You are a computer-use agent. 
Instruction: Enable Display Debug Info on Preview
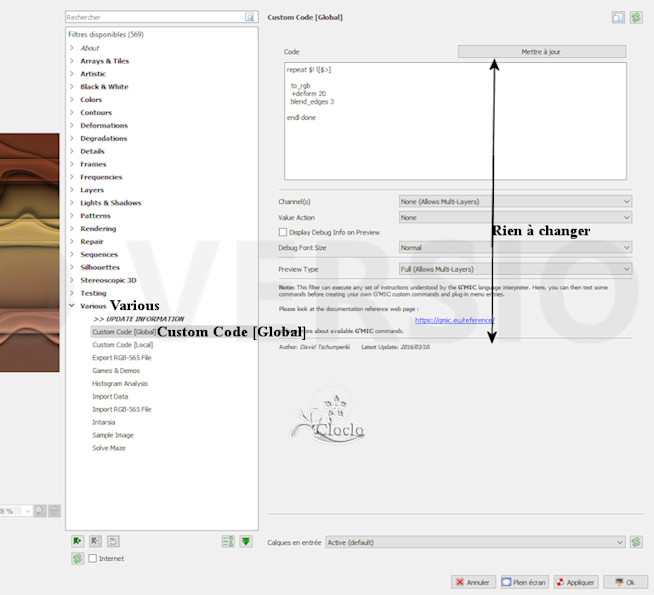[283, 232]
